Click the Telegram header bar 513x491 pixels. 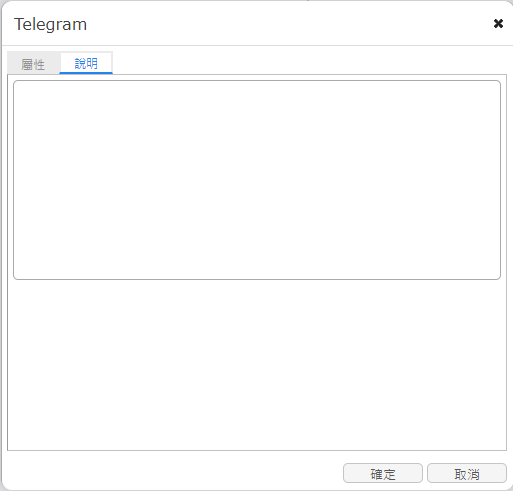pyautogui.click(x=257, y=23)
